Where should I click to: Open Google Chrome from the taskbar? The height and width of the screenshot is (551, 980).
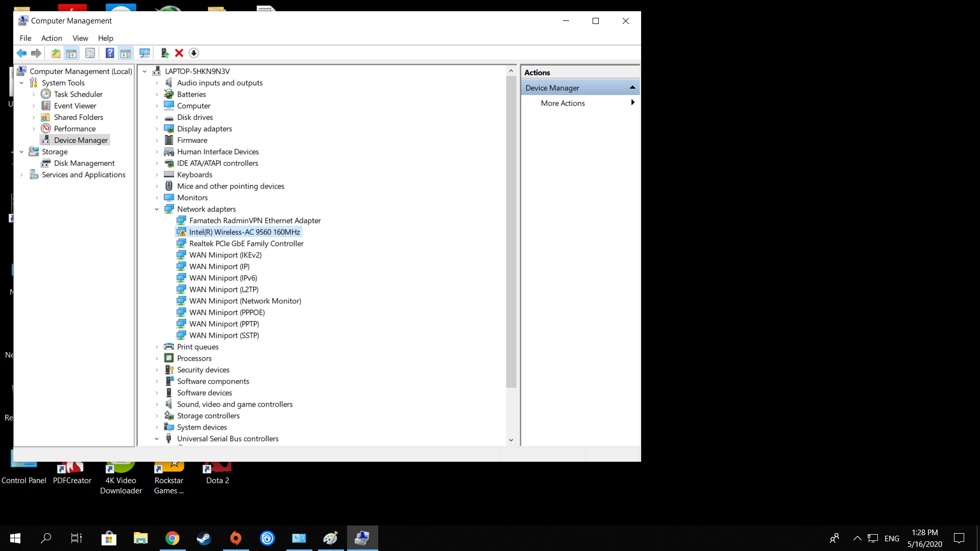tap(173, 538)
